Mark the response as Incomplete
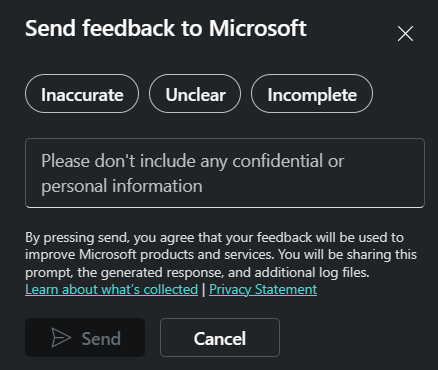Image resolution: width=438 pixels, height=370 pixels. [x=312, y=94]
